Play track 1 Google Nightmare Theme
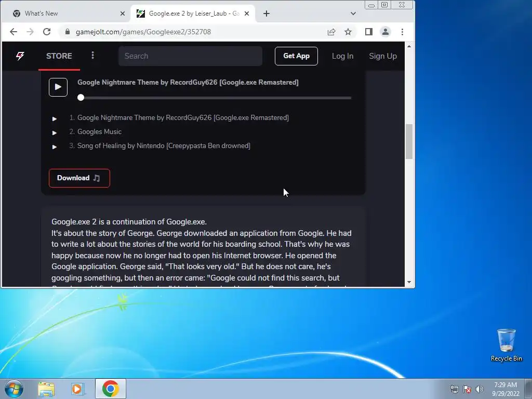Image resolution: width=532 pixels, height=399 pixels. [x=54, y=119]
